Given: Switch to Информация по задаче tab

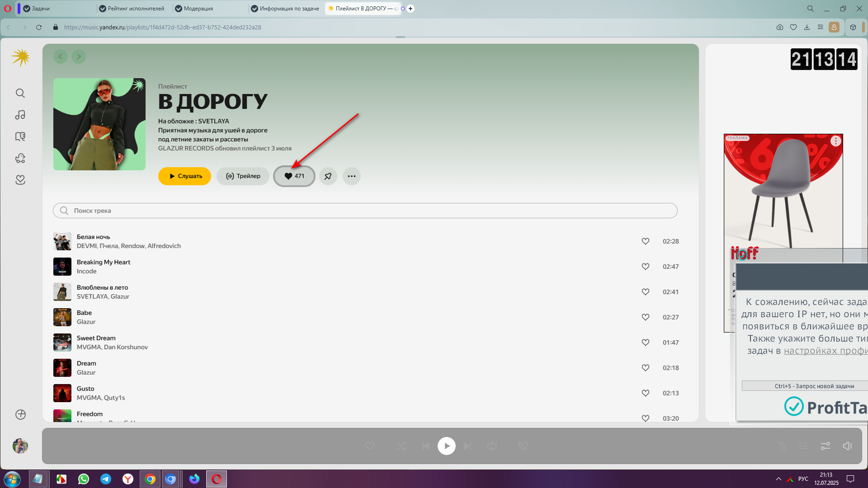Looking at the screenshot, I should pos(287,9).
